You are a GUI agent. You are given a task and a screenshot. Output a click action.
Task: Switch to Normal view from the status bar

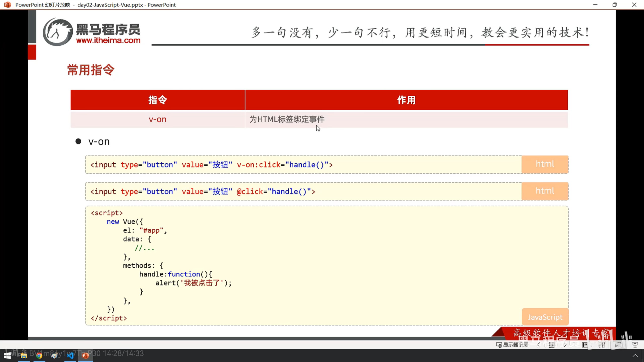[585, 345]
